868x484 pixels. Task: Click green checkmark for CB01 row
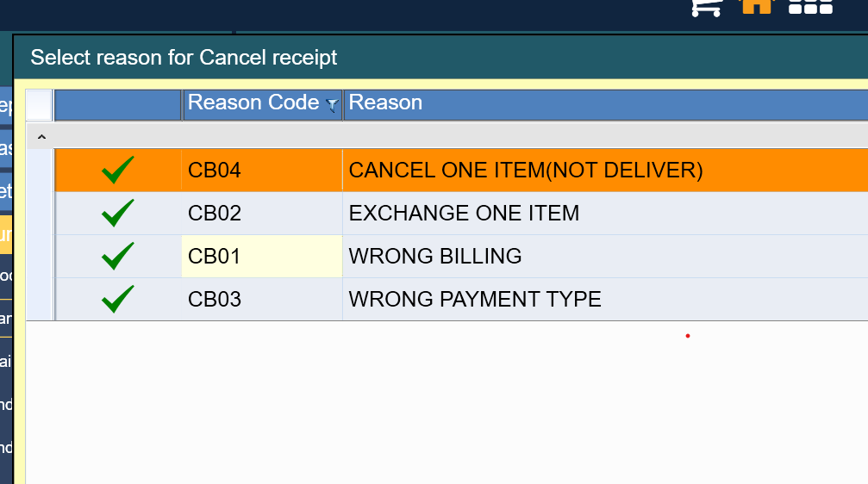point(118,256)
